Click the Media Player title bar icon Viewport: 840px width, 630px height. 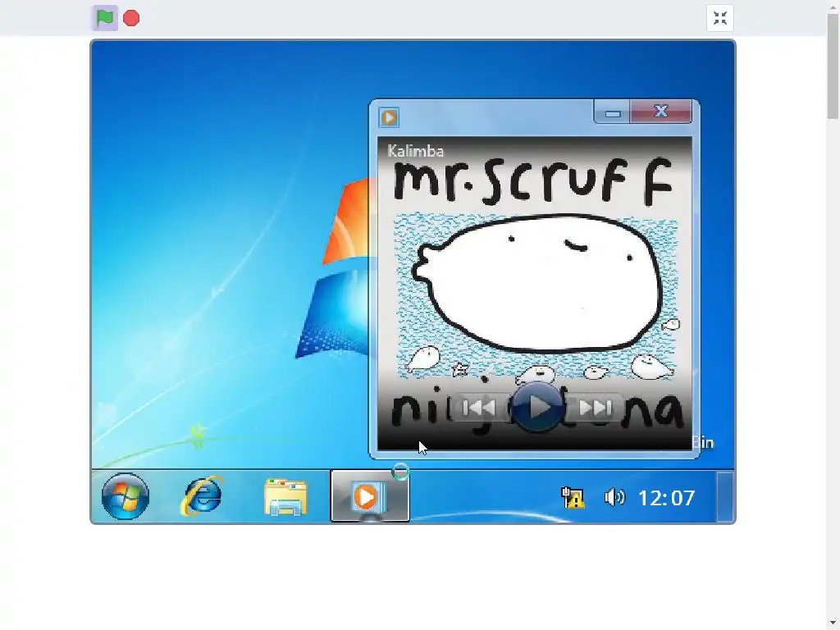(x=390, y=117)
